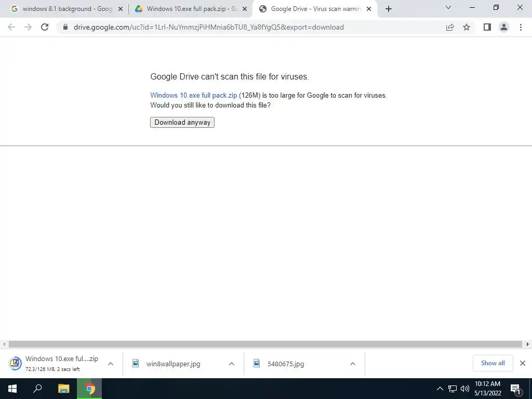This screenshot has width=532, height=399.
Task: Click the horizontal scrollbar
Action: tap(265, 344)
